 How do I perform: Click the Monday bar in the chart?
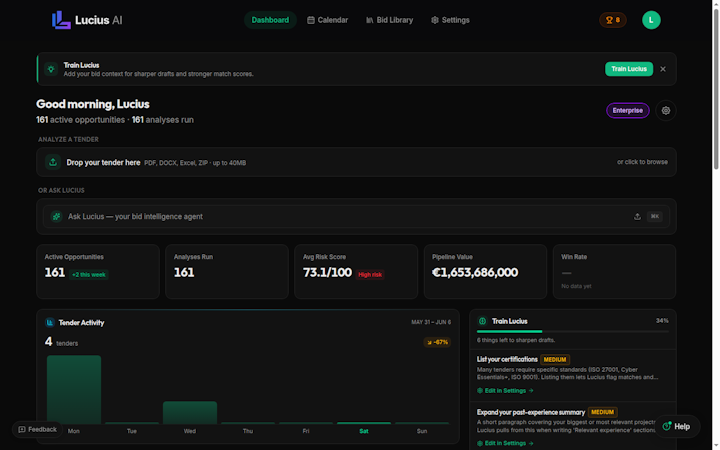pos(74,389)
